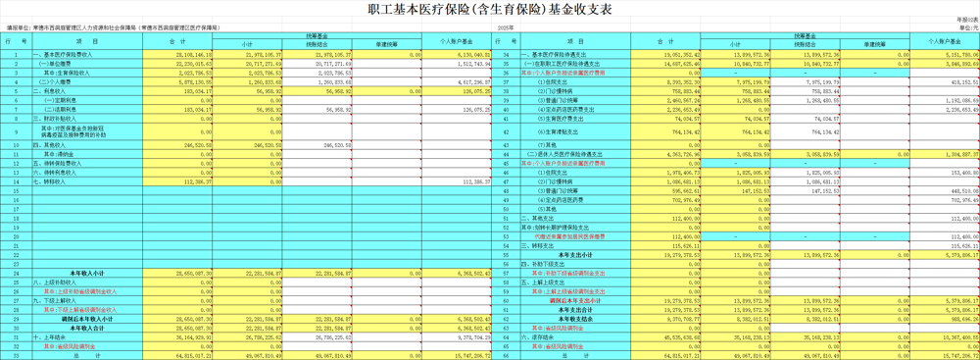Select the 二、利息收入 row label
This screenshot has width=980, height=360.
click(x=49, y=91)
